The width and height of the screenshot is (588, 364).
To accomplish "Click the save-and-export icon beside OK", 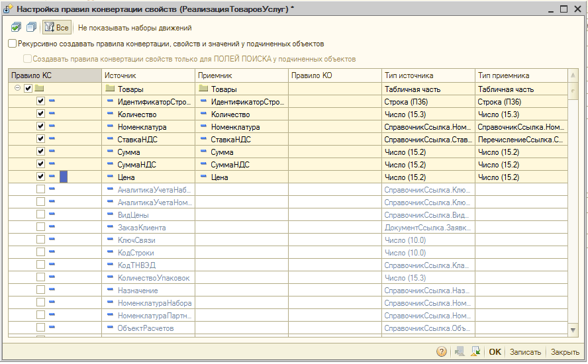I will tap(475, 351).
